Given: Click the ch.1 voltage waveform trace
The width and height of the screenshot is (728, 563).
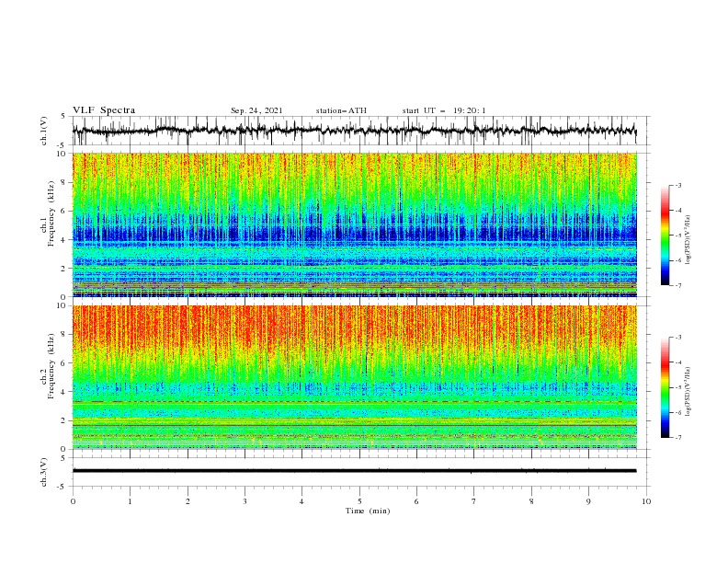Looking at the screenshot, I should [354, 131].
